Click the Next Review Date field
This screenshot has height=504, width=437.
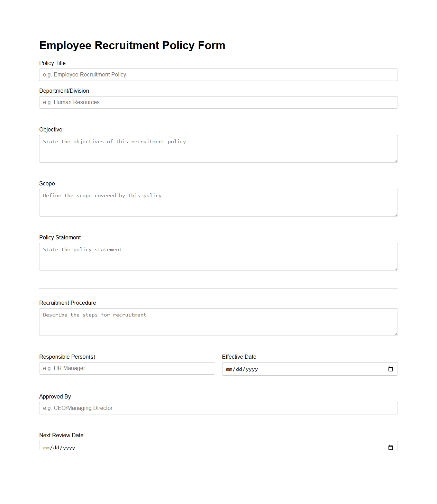(x=208, y=447)
